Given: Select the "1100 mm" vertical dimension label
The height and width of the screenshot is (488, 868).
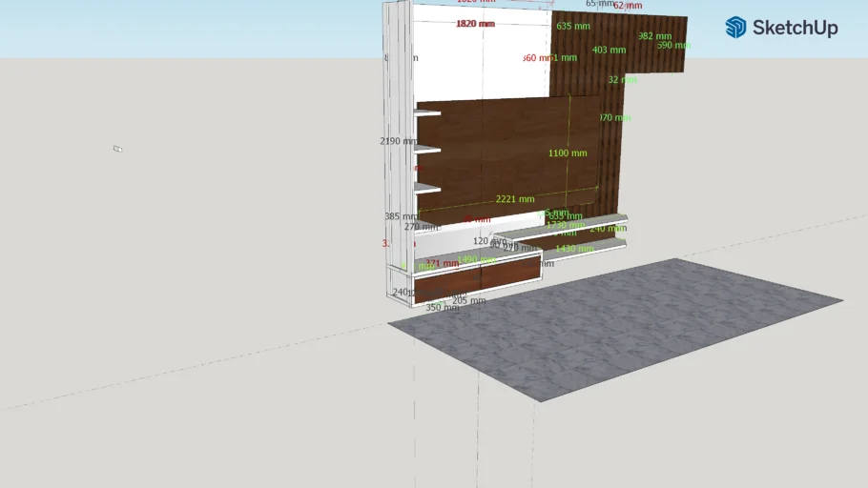Looking at the screenshot, I should click(x=568, y=152).
